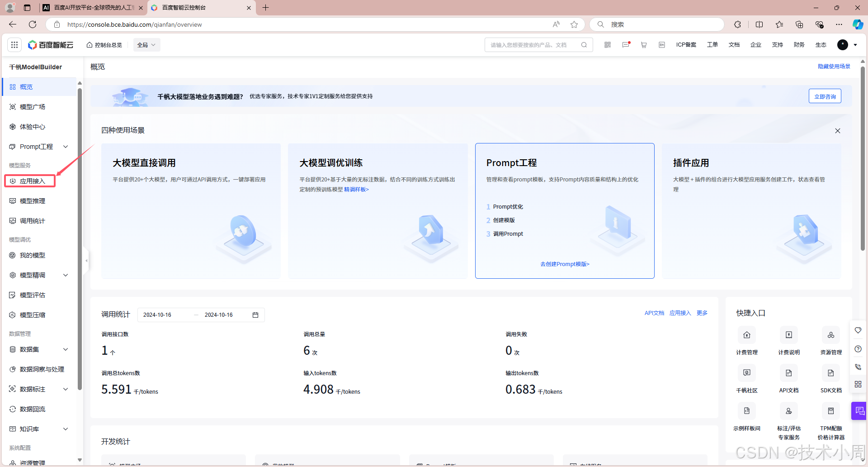This screenshot has width=868, height=467.
Task: Open 示例样板间 quick entry icon
Action: (747, 411)
